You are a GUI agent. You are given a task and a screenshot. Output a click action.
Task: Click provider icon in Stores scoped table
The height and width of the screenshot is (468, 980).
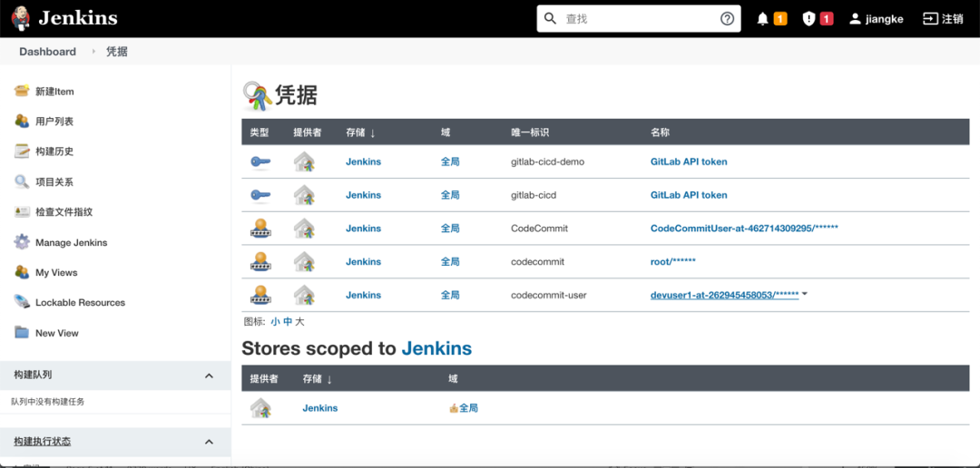[260, 408]
